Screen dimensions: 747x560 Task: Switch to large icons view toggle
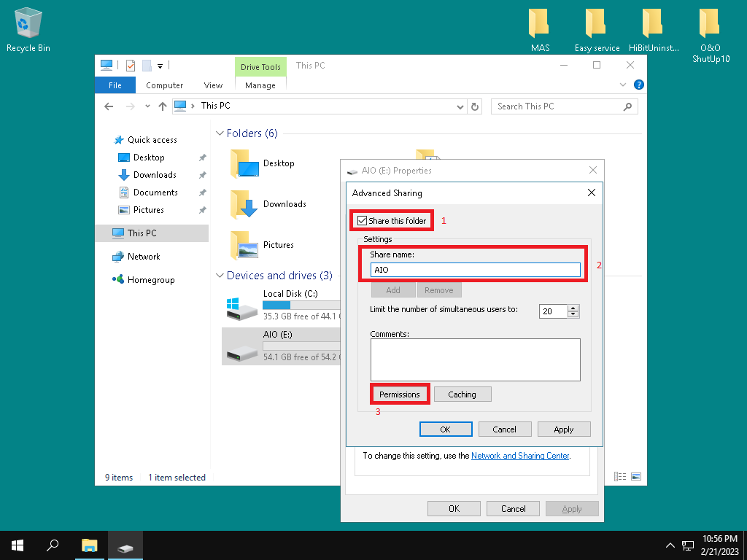[x=636, y=477]
